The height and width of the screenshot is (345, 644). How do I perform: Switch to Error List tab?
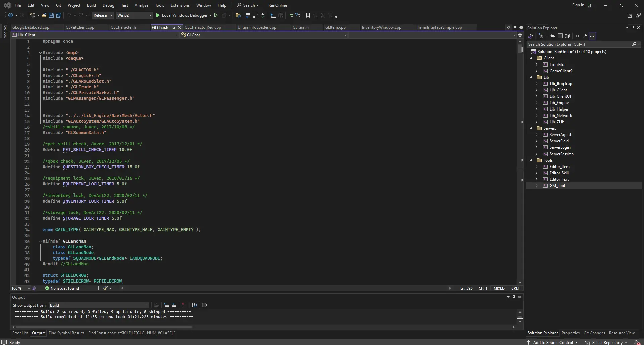[20, 333]
